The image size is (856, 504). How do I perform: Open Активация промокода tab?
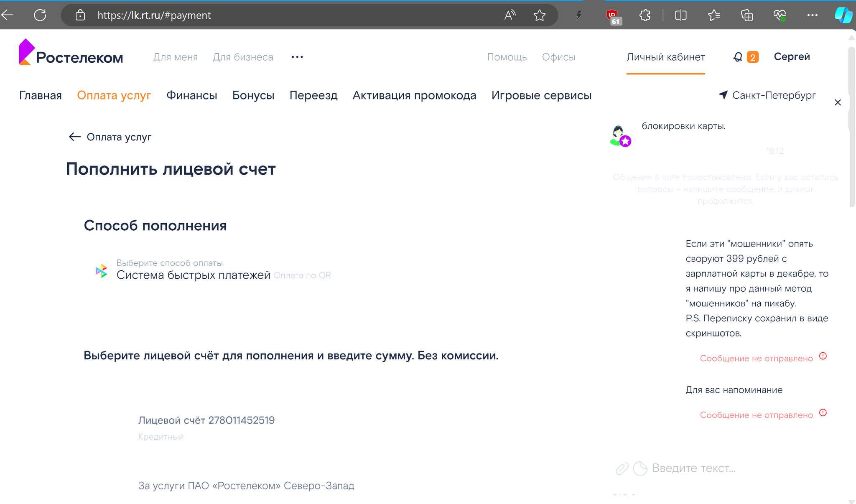[415, 95]
